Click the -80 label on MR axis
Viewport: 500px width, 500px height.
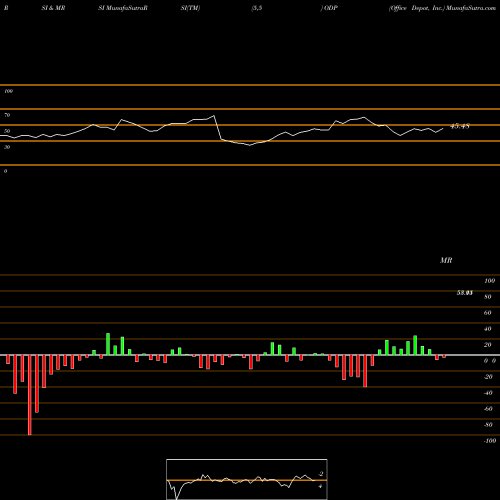(x=488, y=425)
